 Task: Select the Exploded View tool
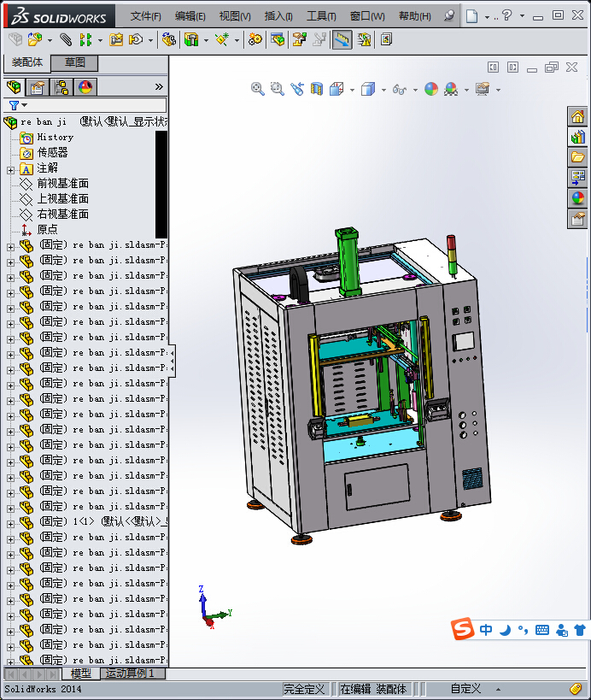(x=299, y=39)
